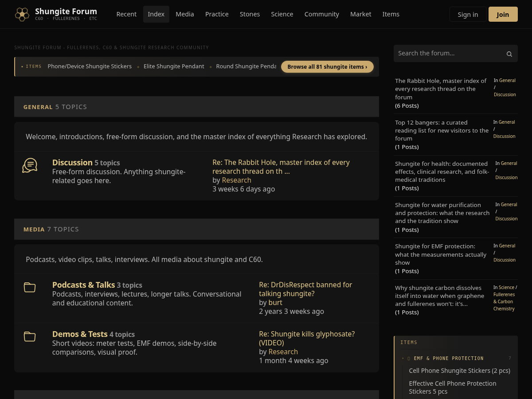Click the Sign in button
The image size is (532, 399).
point(468,14)
